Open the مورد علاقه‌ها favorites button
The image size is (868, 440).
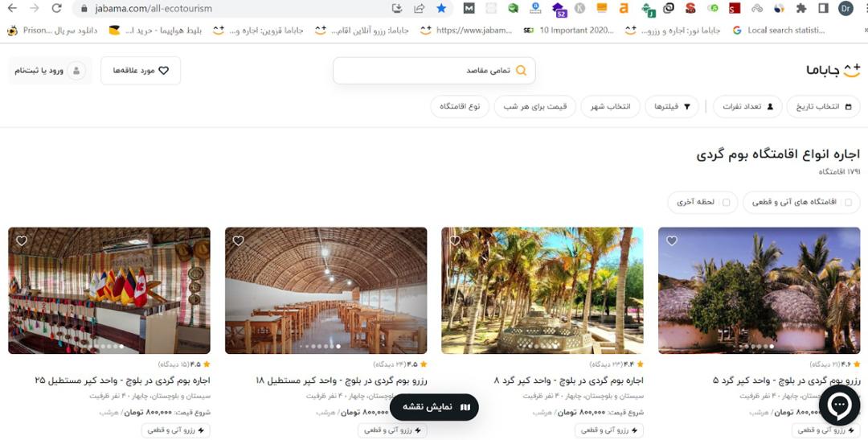tap(141, 70)
